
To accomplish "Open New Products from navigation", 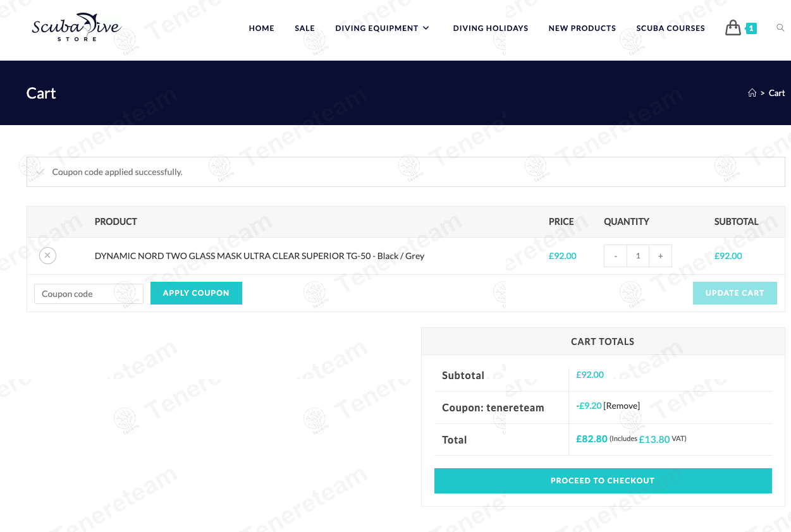I will click(x=582, y=28).
